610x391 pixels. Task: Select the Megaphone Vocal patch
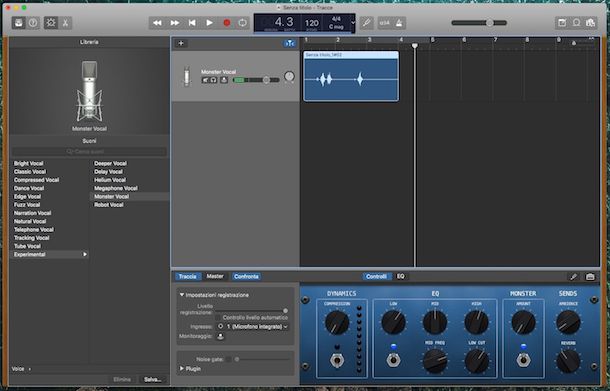116,188
